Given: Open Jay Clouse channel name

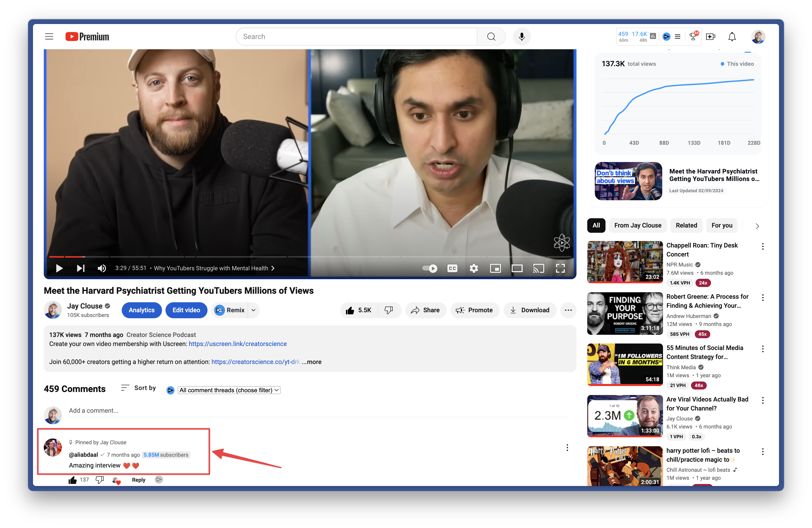Looking at the screenshot, I should pyautogui.click(x=84, y=306).
